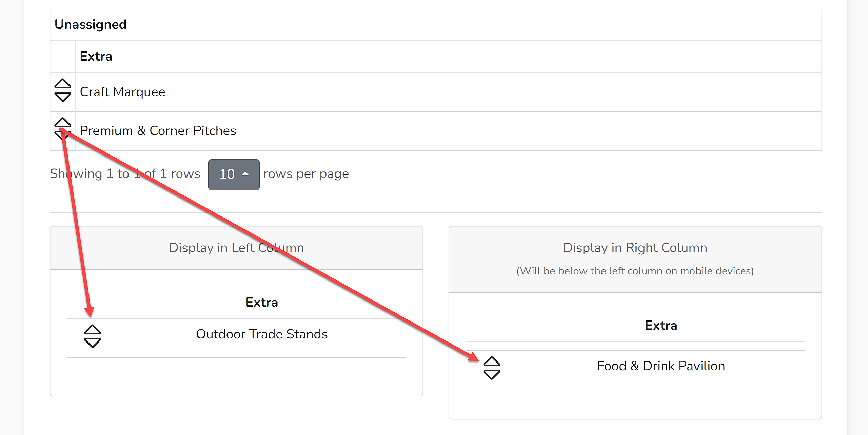Click the Extra header in Right Column
The height and width of the screenshot is (435, 868).
point(661,325)
